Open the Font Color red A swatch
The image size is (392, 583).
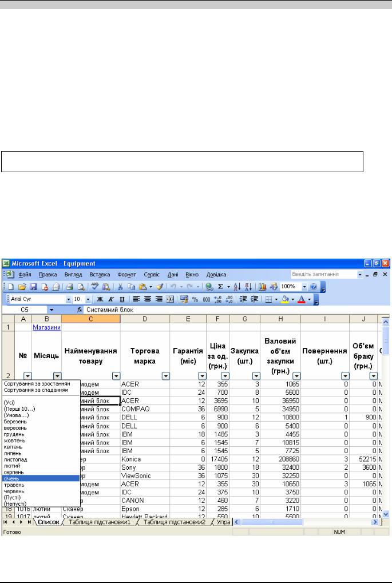302,299
